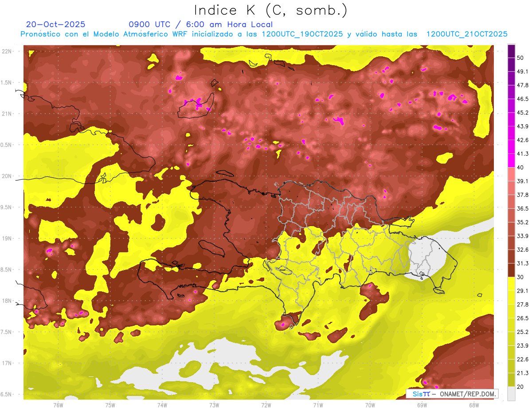
Task: Click the '68W' longitude tick label
Action: click(x=474, y=405)
